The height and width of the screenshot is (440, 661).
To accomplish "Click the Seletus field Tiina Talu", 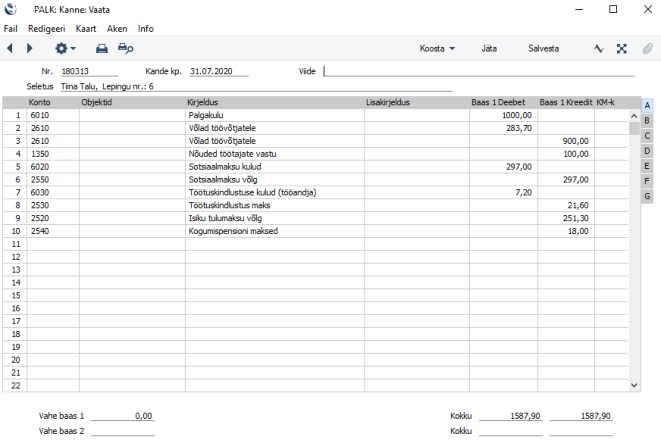I will coord(256,86).
